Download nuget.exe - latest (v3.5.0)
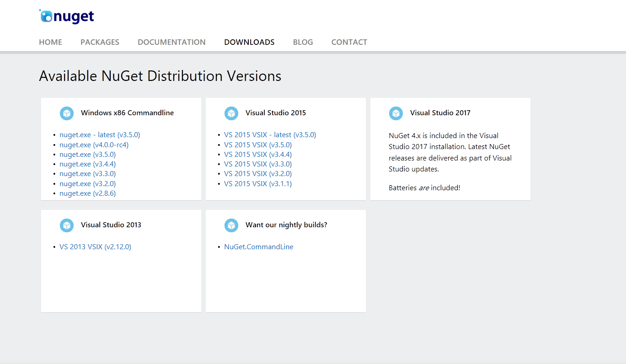 click(x=100, y=135)
